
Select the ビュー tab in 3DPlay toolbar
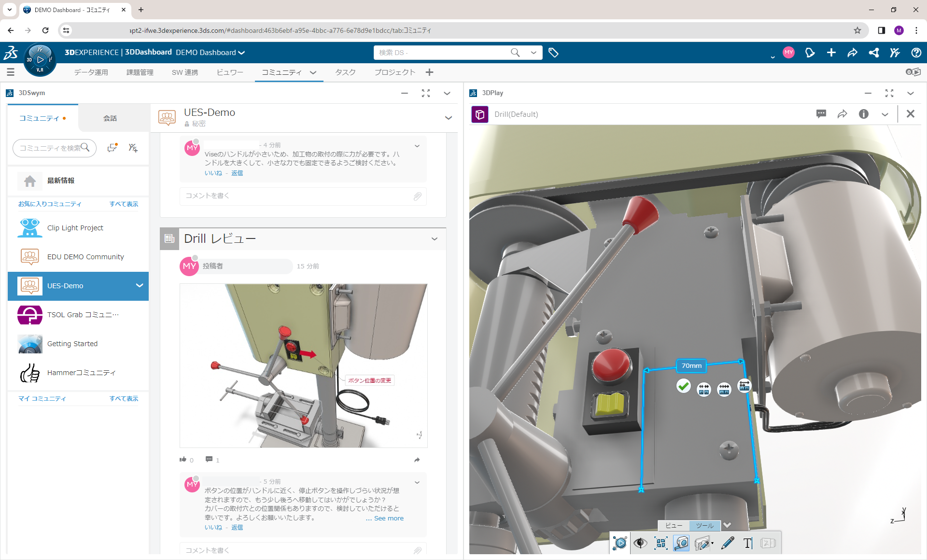coord(674,525)
